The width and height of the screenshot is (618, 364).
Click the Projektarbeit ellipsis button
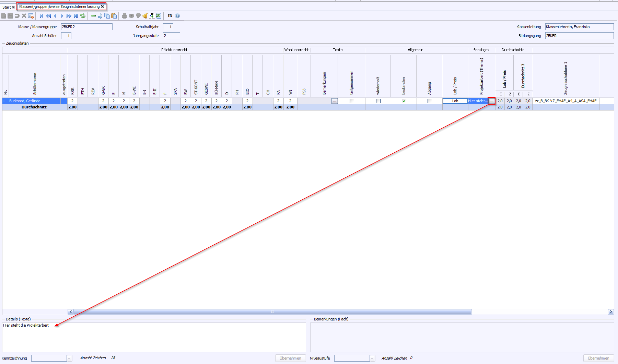(x=492, y=101)
